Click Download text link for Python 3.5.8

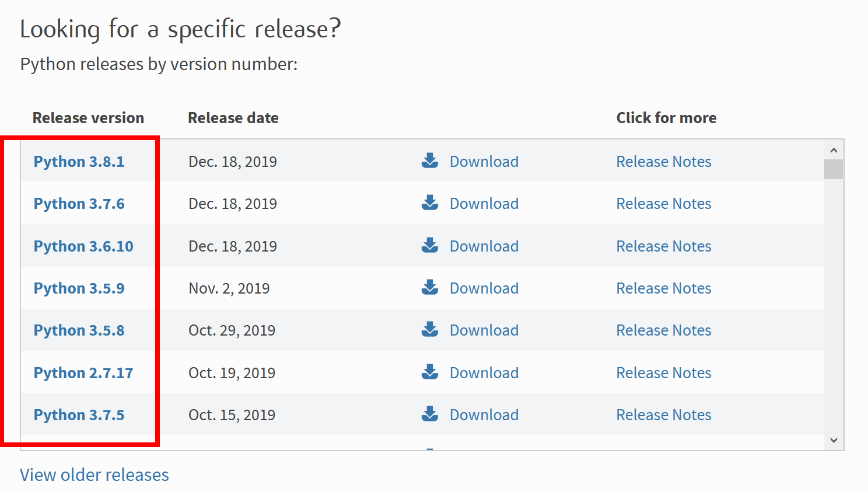click(x=484, y=330)
